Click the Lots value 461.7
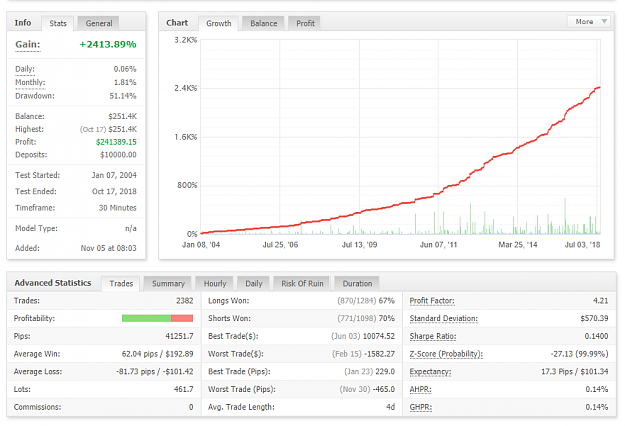 point(183,389)
